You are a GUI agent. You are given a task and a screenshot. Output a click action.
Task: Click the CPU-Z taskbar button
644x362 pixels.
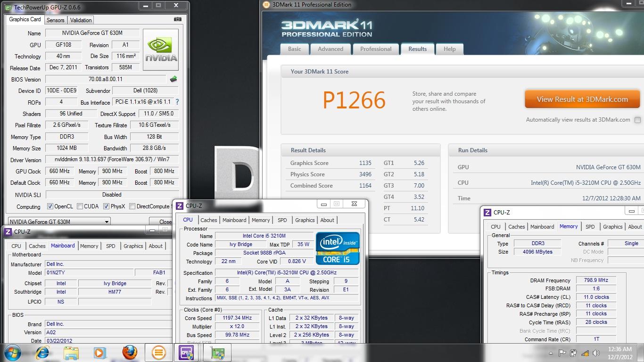tap(187, 353)
